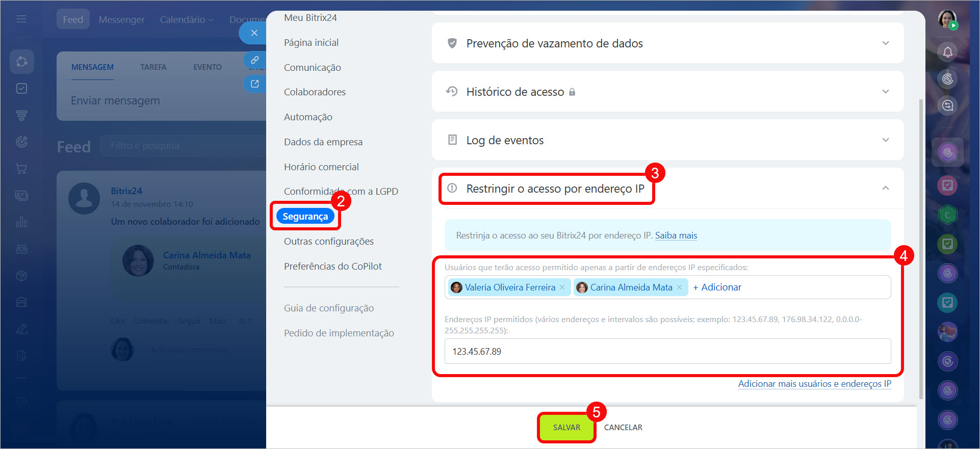Open settings in new window icon
This screenshot has width=980, height=449.
(255, 84)
